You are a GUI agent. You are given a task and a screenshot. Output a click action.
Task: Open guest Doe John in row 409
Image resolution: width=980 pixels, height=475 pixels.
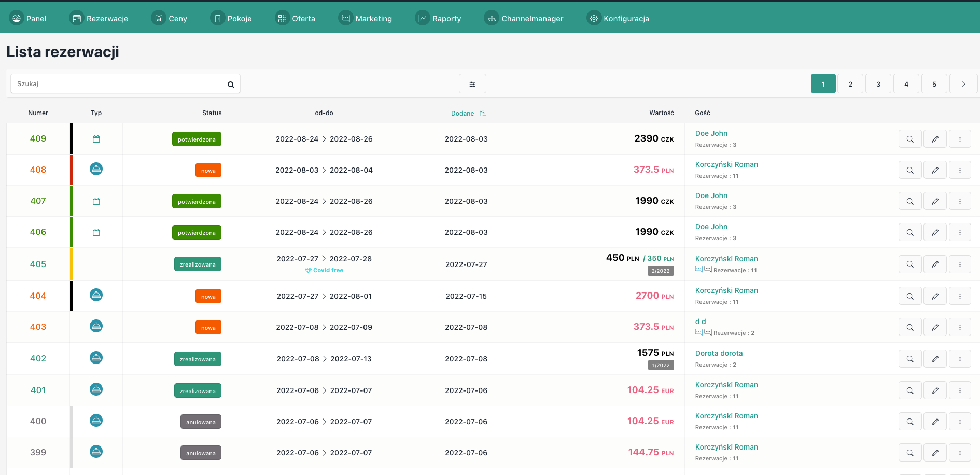pos(711,133)
